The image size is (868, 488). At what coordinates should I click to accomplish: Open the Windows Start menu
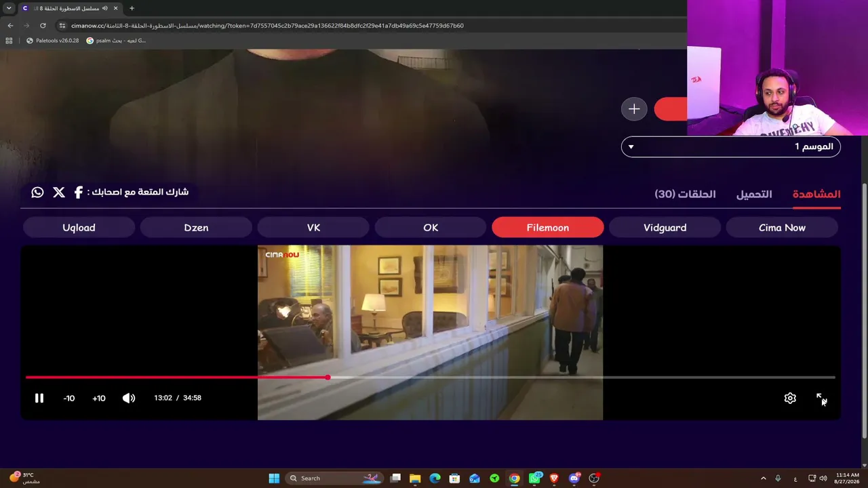point(274,479)
